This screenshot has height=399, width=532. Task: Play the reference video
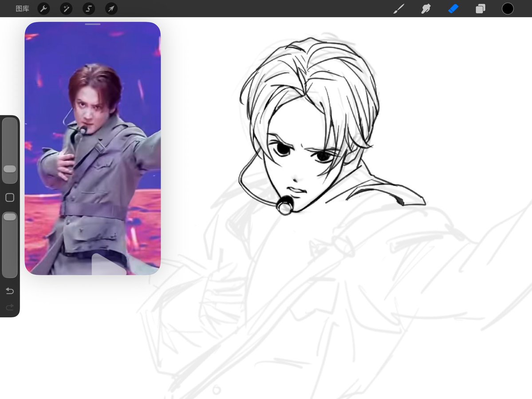pos(109,265)
